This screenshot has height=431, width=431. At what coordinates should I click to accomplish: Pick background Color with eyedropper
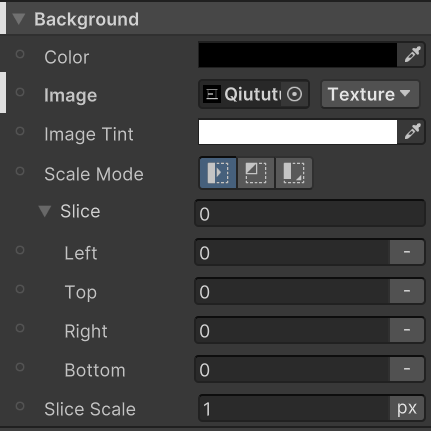[x=412, y=55]
